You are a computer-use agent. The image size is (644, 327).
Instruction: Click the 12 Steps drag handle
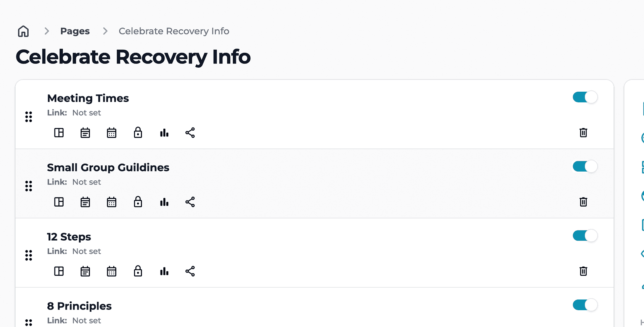point(29,255)
